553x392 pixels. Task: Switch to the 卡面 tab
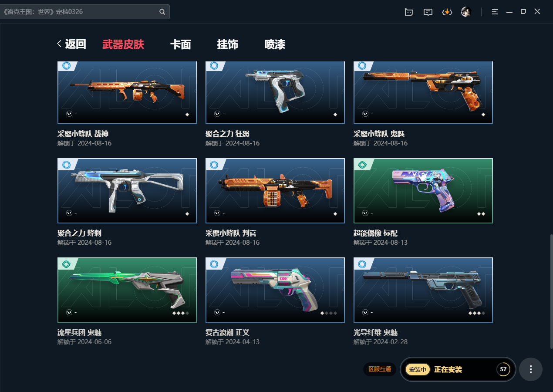181,44
